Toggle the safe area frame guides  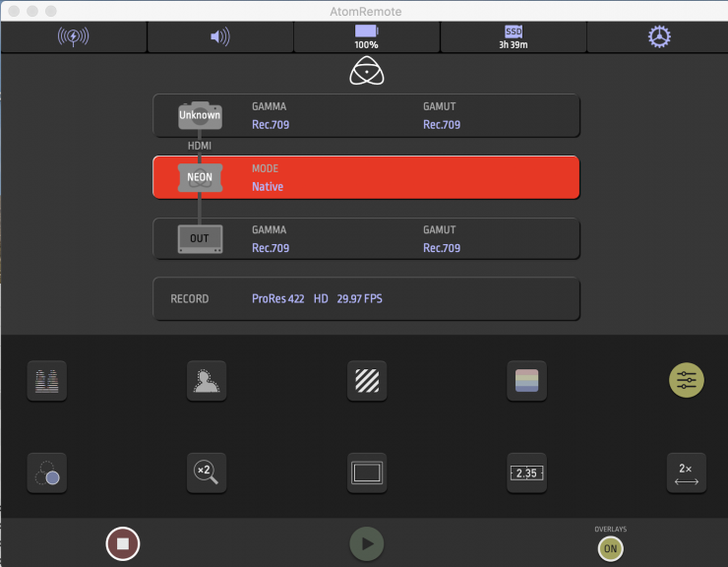click(x=367, y=472)
